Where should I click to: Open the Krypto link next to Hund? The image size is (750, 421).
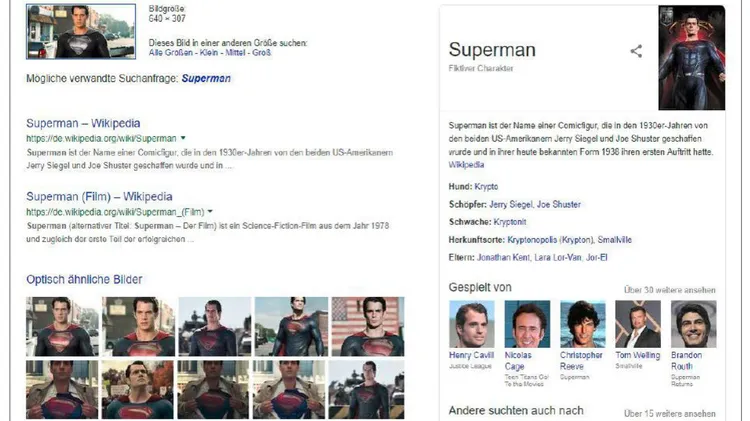486,187
